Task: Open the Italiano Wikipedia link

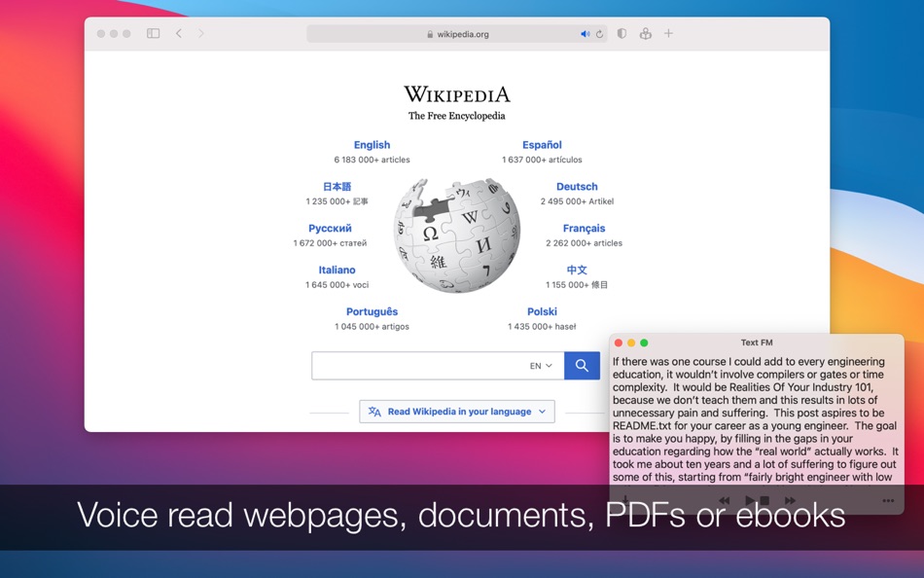Action: point(338,271)
